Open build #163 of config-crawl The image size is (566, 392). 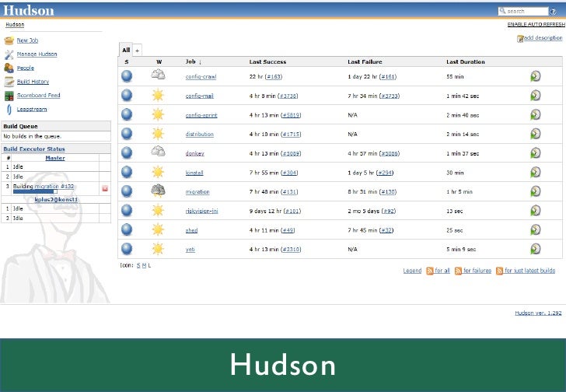pos(274,76)
